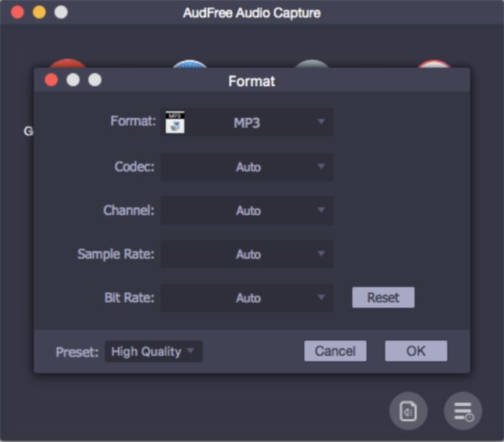Click the MP3 file format icon

(x=175, y=122)
